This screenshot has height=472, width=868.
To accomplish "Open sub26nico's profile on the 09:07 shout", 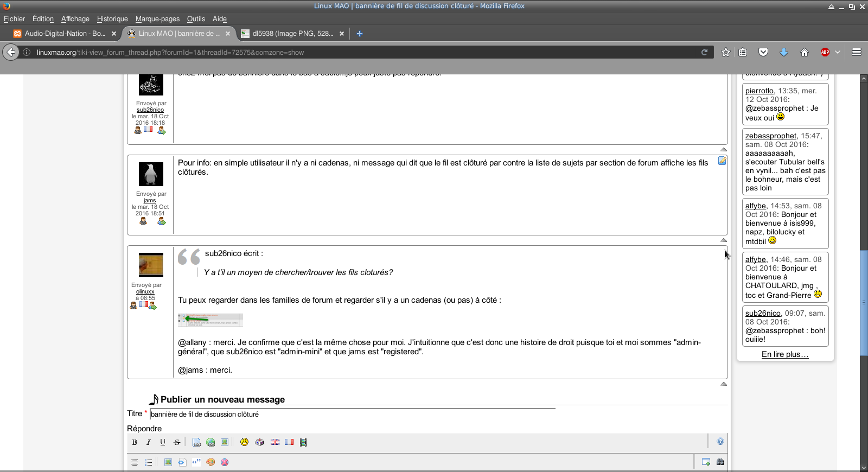I will pyautogui.click(x=763, y=313).
